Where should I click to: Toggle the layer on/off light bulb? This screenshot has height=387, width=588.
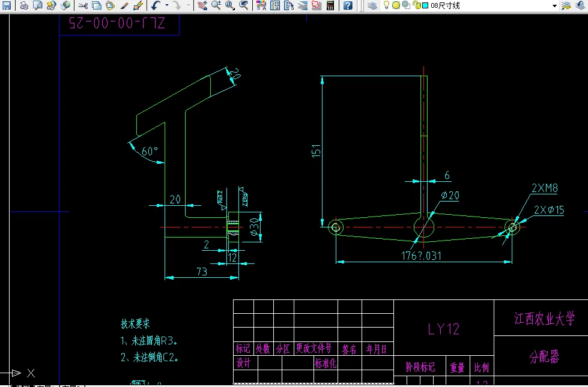coord(386,5)
